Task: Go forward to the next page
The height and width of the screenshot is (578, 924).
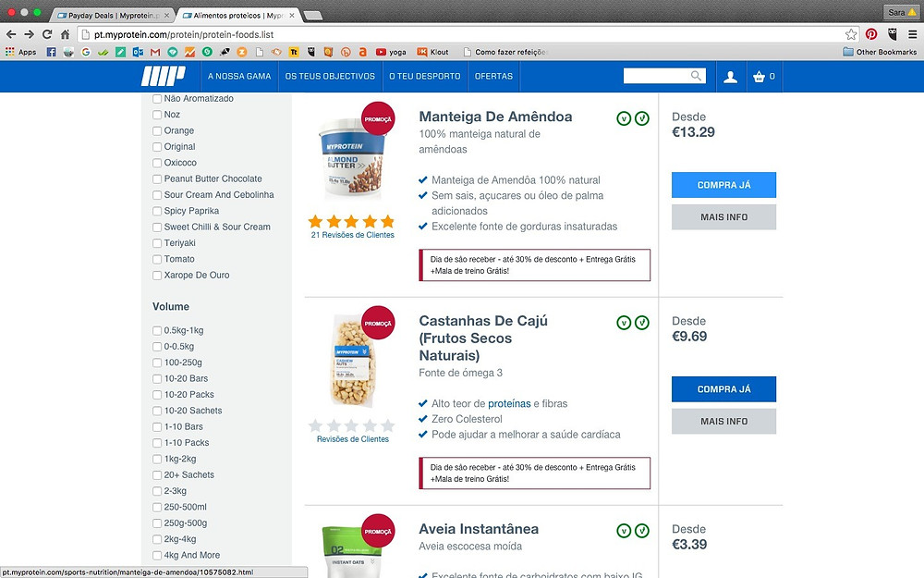Action: tap(29, 34)
